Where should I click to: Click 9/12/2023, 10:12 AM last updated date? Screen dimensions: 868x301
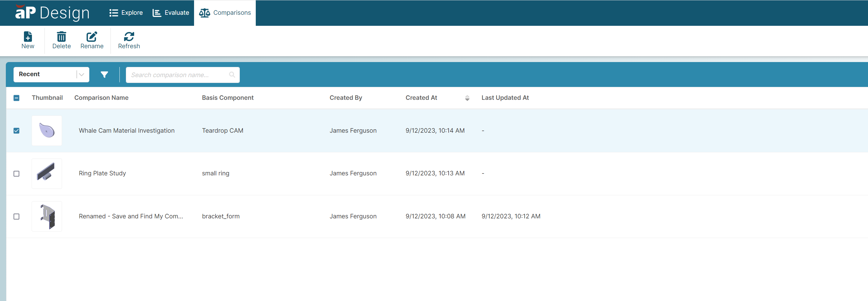(x=511, y=217)
